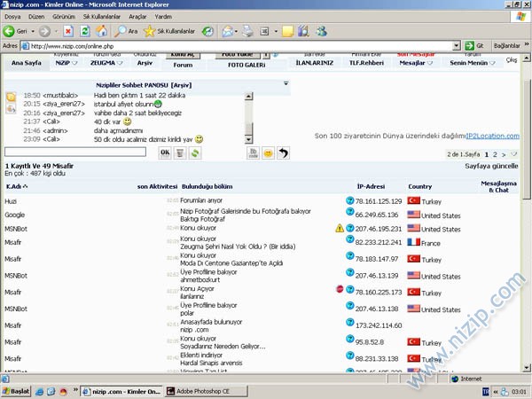532x399 pixels.
Task: Click into the chat message input field
Action: pyautogui.click(x=75, y=152)
